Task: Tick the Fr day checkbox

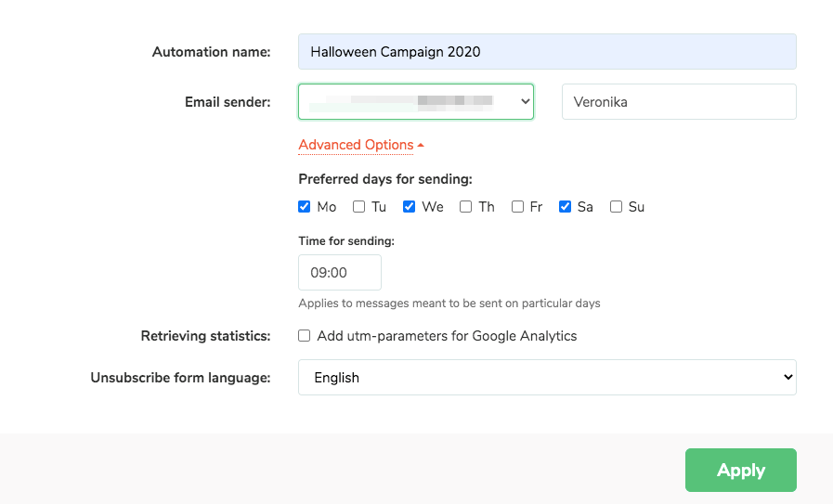Action: click(517, 207)
